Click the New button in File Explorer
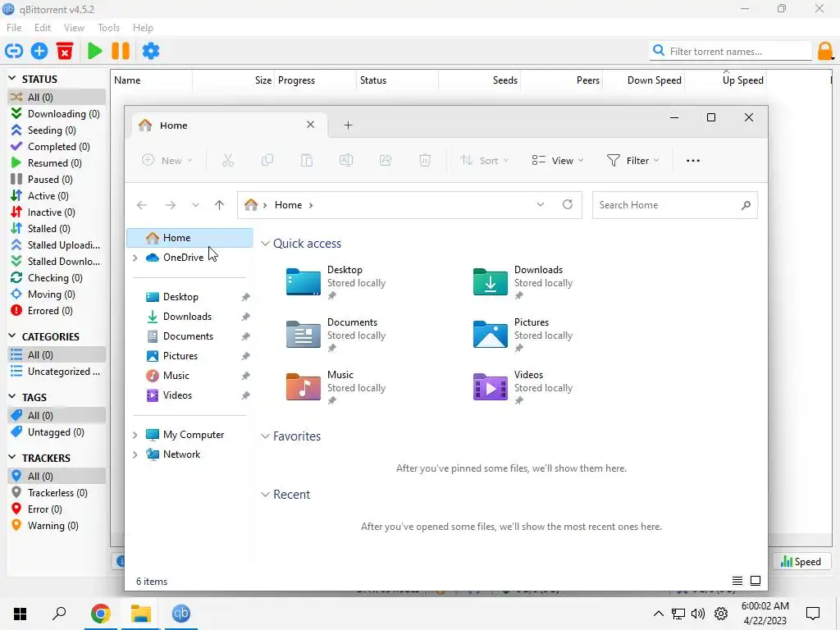 pos(167,161)
